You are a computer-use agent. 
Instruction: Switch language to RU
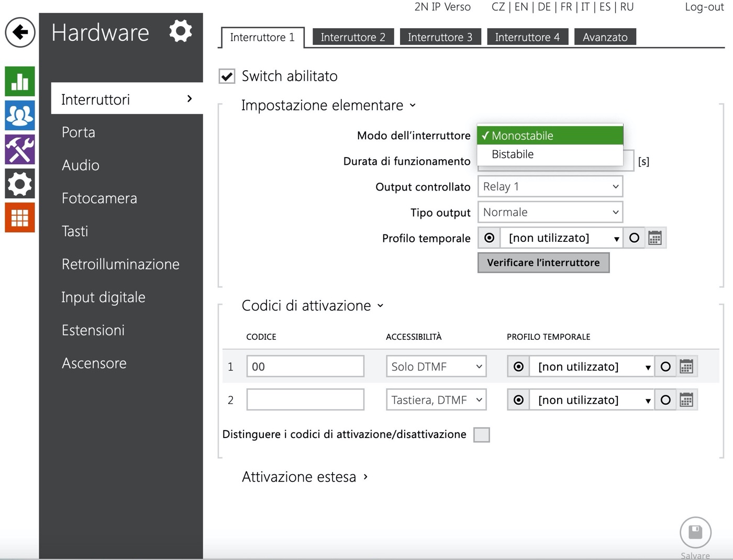tap(627, 7)
